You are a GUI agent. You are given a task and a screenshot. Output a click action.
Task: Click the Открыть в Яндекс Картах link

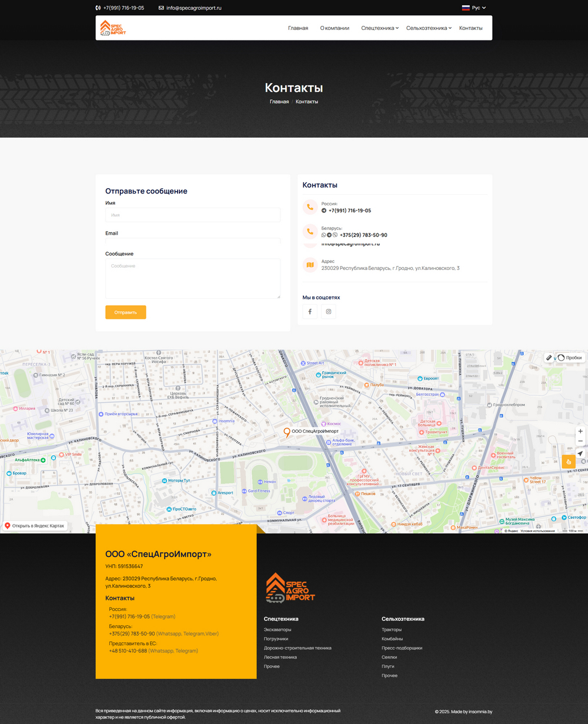click(x=35, y=526)
